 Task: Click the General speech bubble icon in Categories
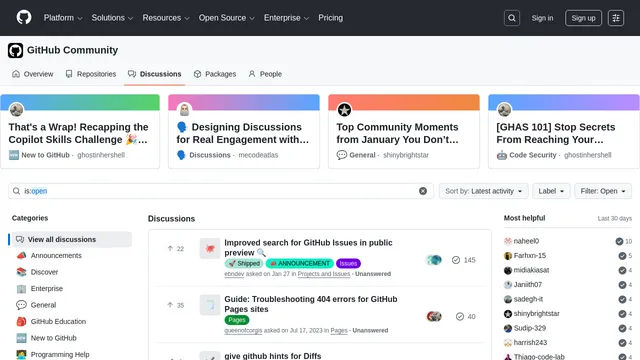[21, 305]
